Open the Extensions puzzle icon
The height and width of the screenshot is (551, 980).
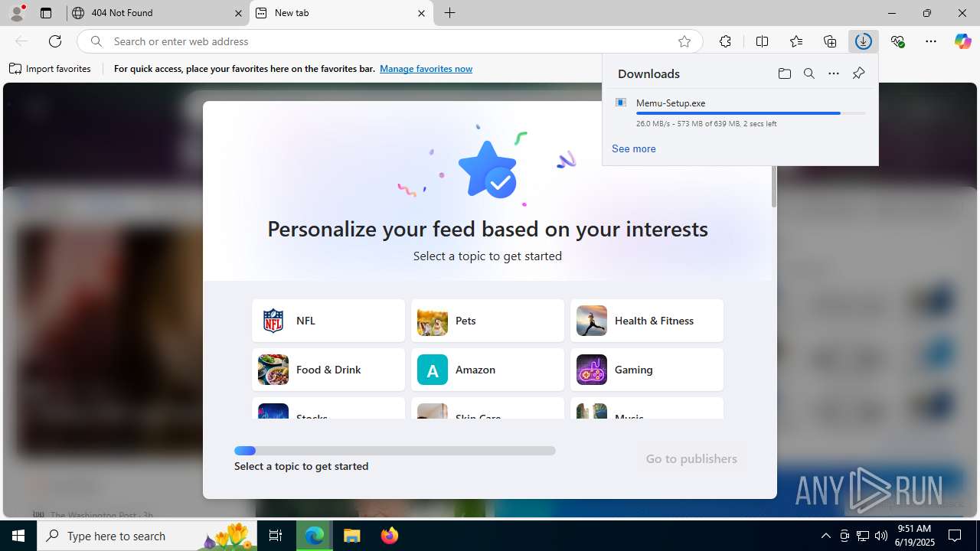coord(725,41)
